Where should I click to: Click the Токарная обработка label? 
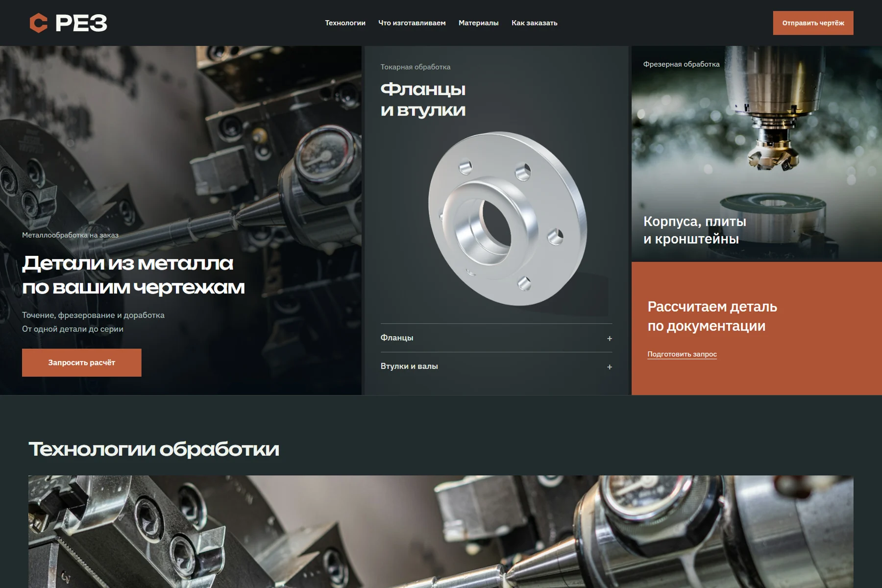pyautogui.click(x=416, y=67)
